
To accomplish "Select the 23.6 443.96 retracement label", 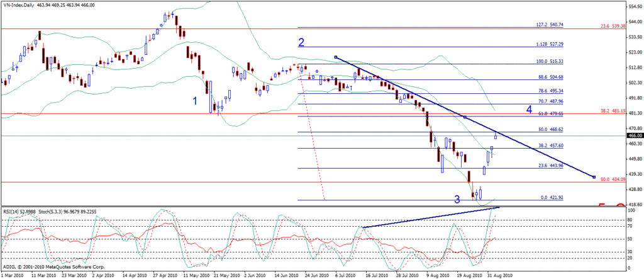I will [551, 166].
